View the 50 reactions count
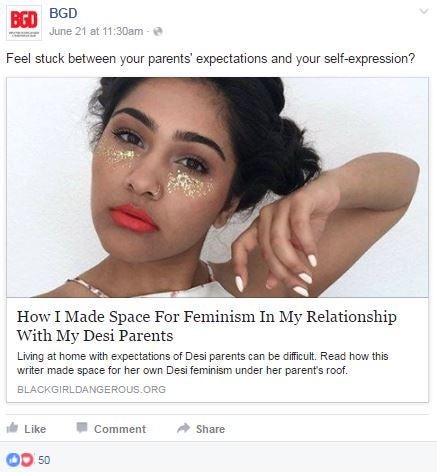Screen dimensions: 437x472 [44, 460]
